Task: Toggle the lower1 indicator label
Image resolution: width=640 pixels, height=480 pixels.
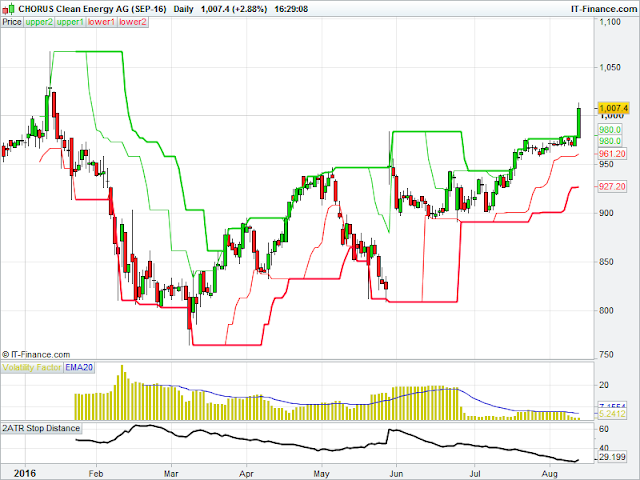Action: coord(101,22)
